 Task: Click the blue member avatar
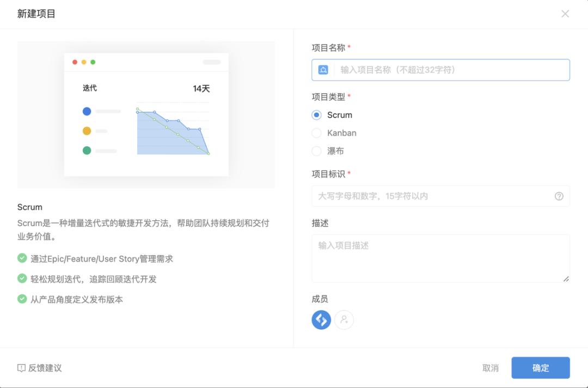click(x=321, y=320)
